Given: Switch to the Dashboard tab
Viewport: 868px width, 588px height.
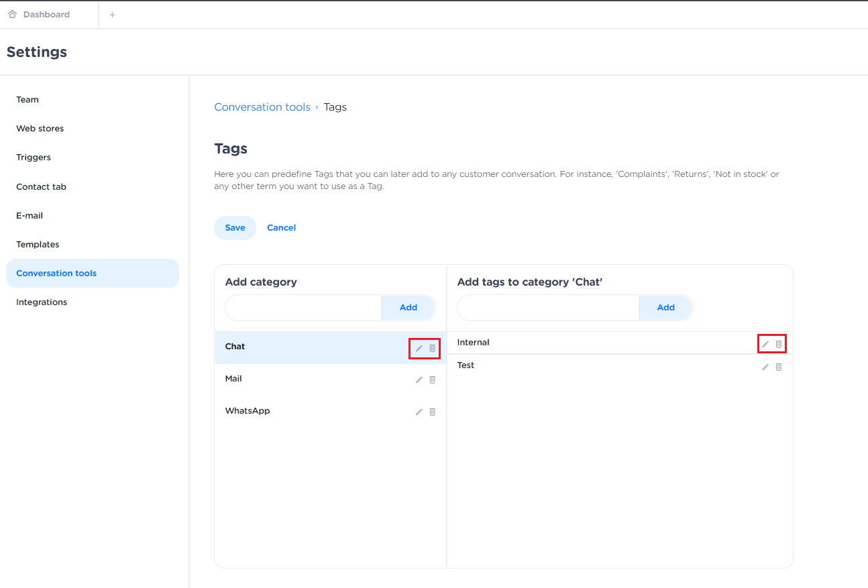Looking at the screenshot, I should 46,15.
